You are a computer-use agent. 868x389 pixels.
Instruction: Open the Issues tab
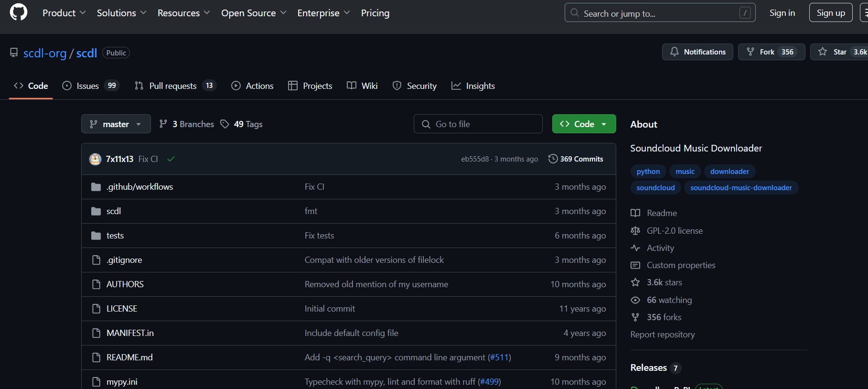point(90,86)
